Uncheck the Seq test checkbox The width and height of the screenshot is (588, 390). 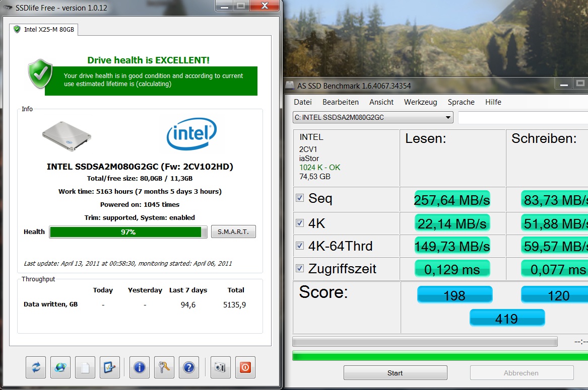pos(300,198)
